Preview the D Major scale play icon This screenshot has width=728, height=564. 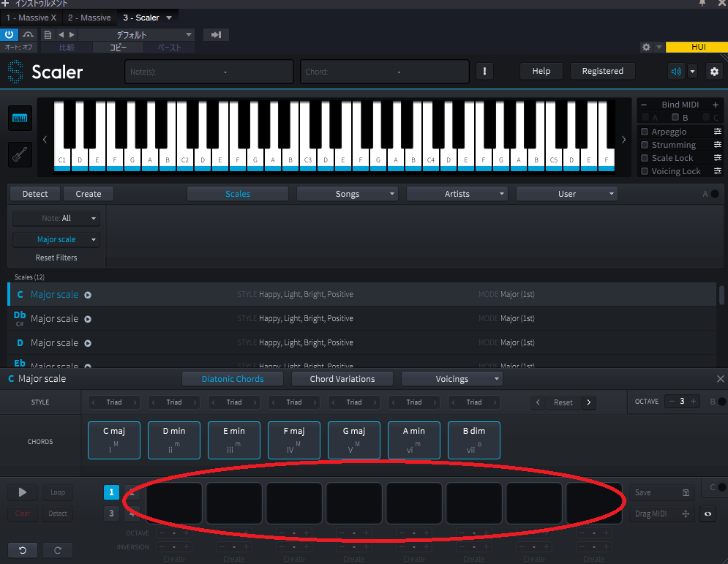tap(88, 343)
